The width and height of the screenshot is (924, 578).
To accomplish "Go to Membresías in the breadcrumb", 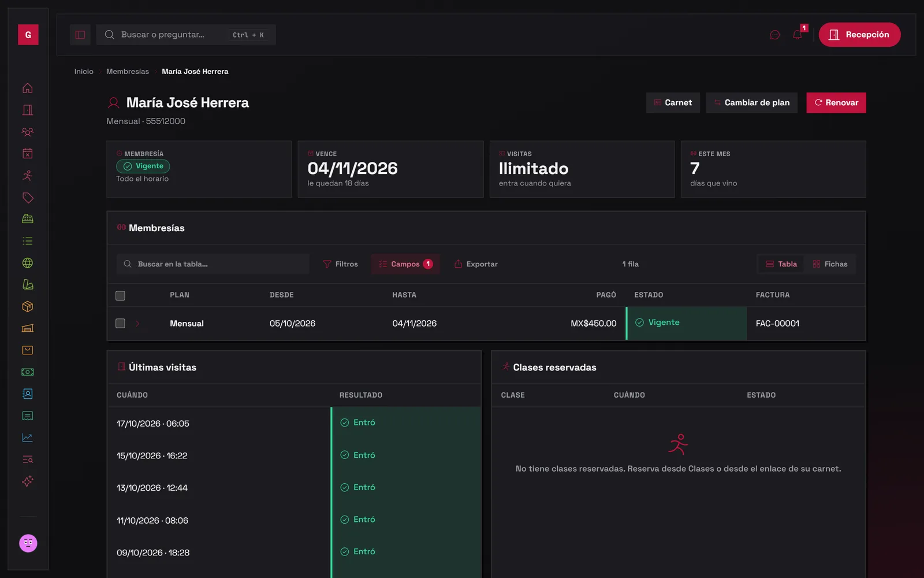I will [x=128, y=72].
